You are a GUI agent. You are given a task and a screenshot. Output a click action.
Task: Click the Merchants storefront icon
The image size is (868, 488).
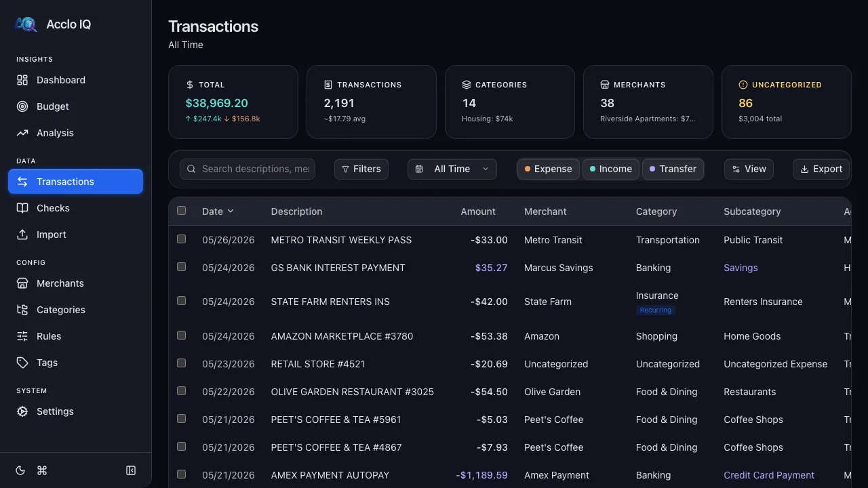point(22,283)
